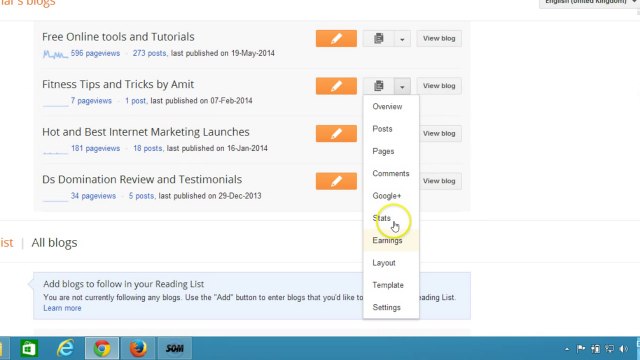640x360 pixels.
Task: Click 5 posts link
Action: tap(141, 196)
